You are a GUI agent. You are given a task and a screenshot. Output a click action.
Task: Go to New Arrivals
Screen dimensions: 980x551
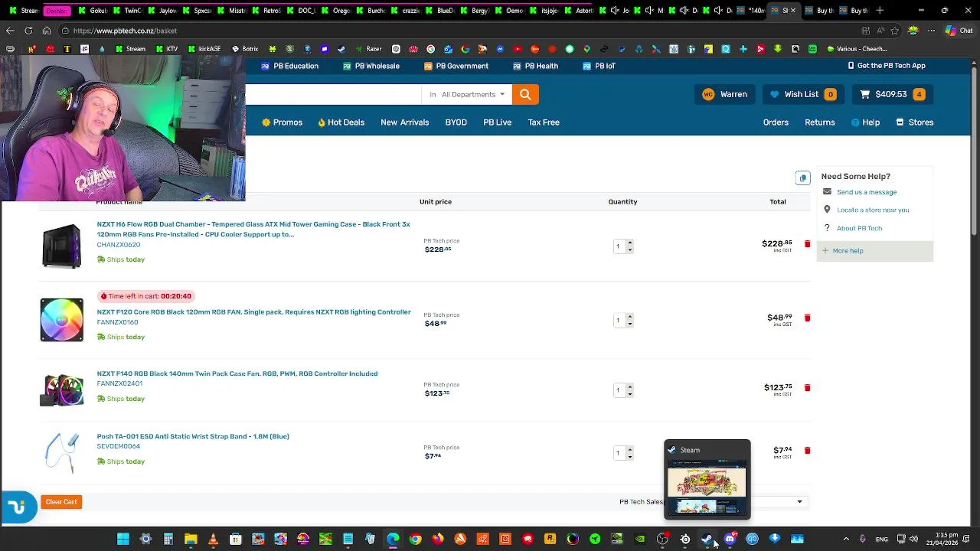pos(404,122)
